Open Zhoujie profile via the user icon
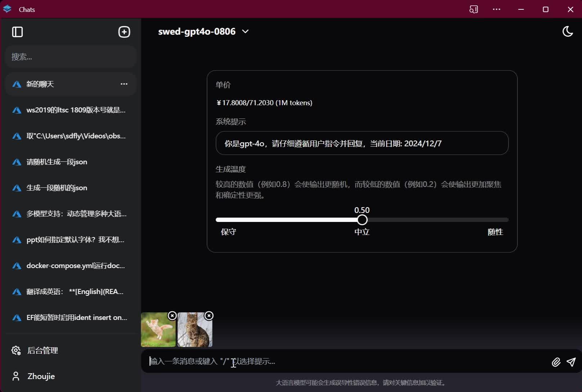This screenshot has width=582, height=392. coord(15,376)
